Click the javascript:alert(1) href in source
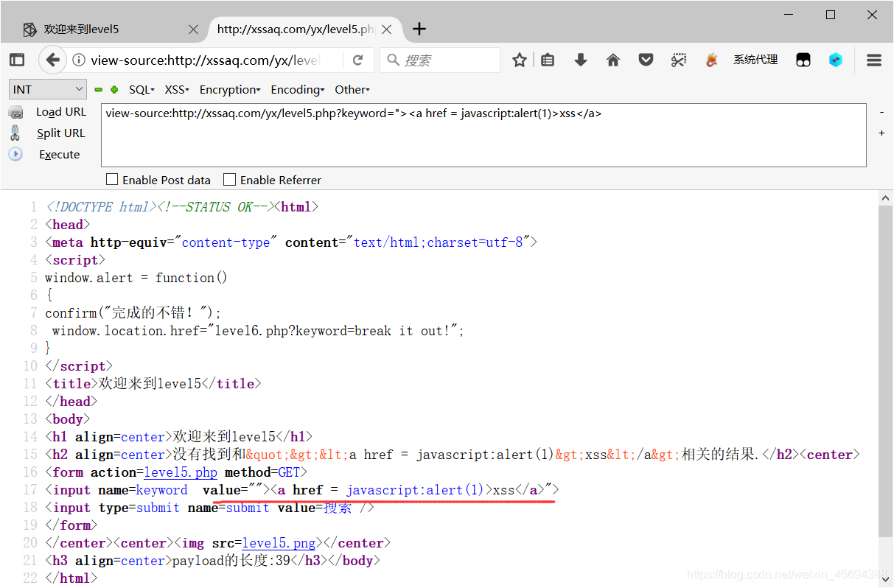The height and width of the screenshot is (588, 894). [415, 490]
